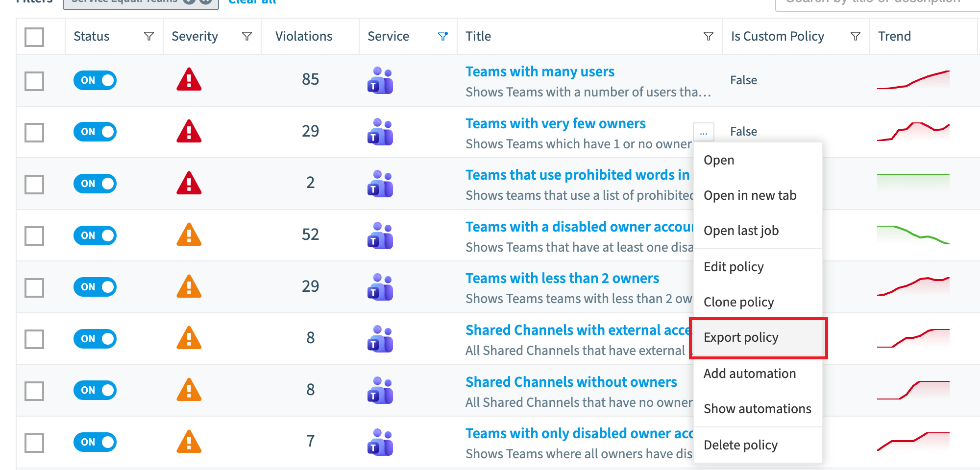
Task: Click the green flat trend chart in 2 violations row
Action: pos(913,182)
